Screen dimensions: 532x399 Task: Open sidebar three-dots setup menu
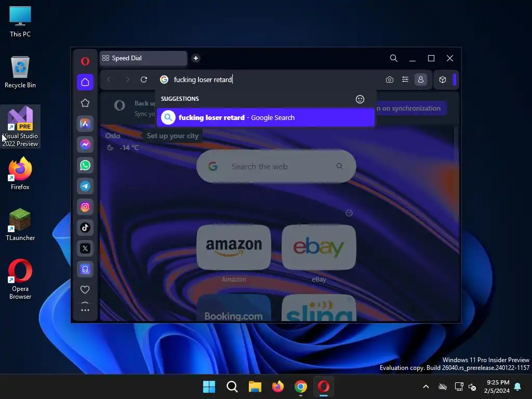(85, 310)
